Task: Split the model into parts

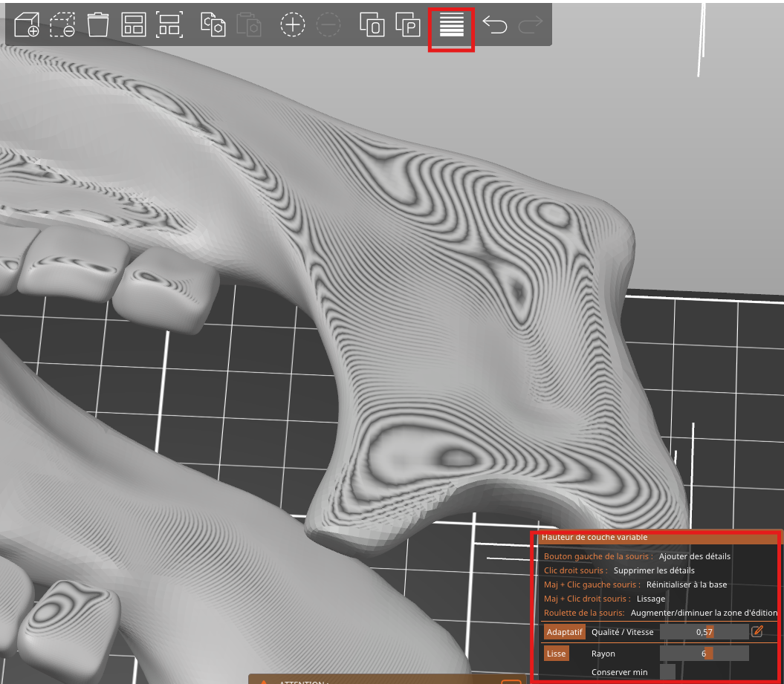Action: 408,25
